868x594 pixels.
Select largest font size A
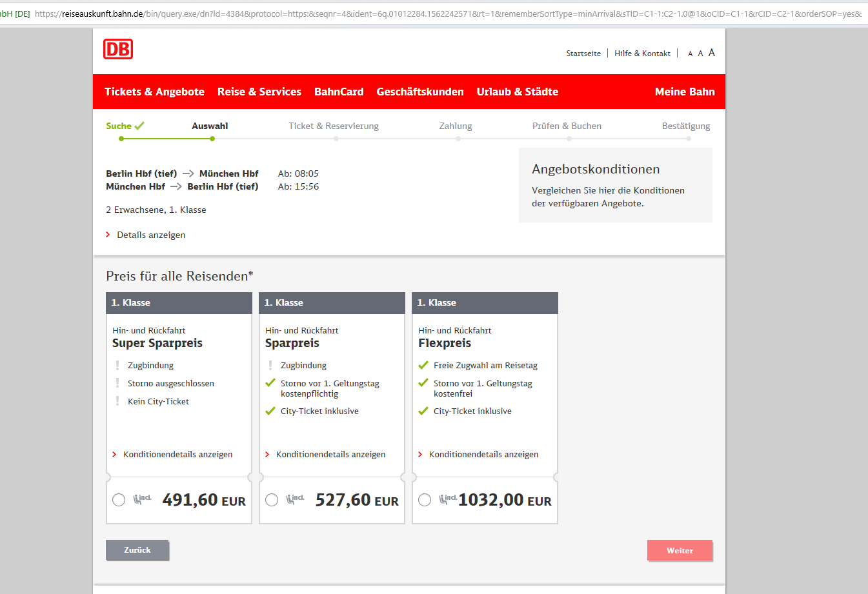click(x=712, y=53)
